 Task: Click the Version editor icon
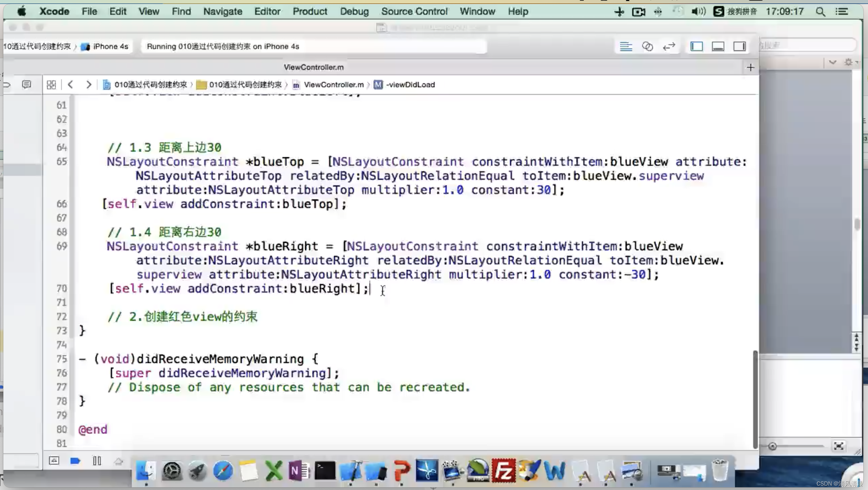pos(669,46)
